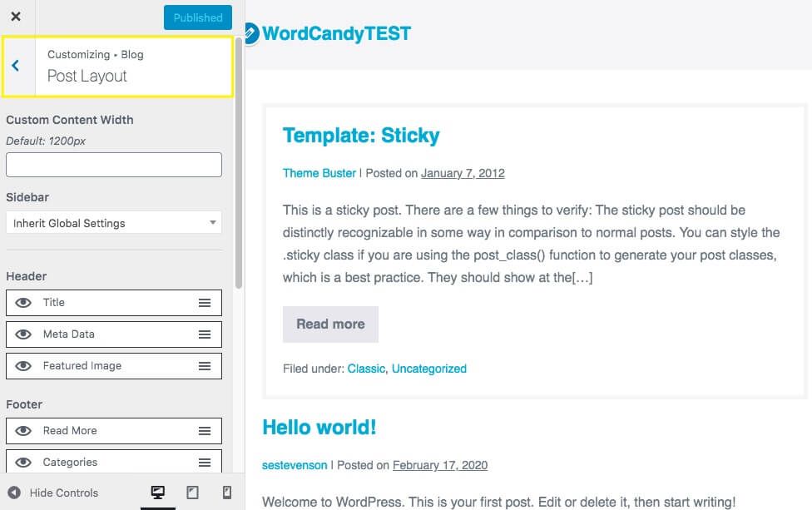
Task: Click the Published button
Action: click(198, 17)
